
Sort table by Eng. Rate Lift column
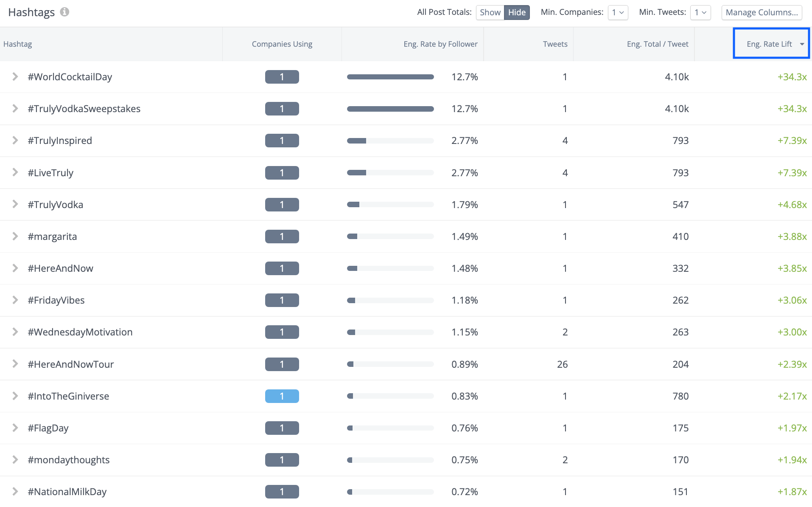pyautogui.click(x=770, y=43)
